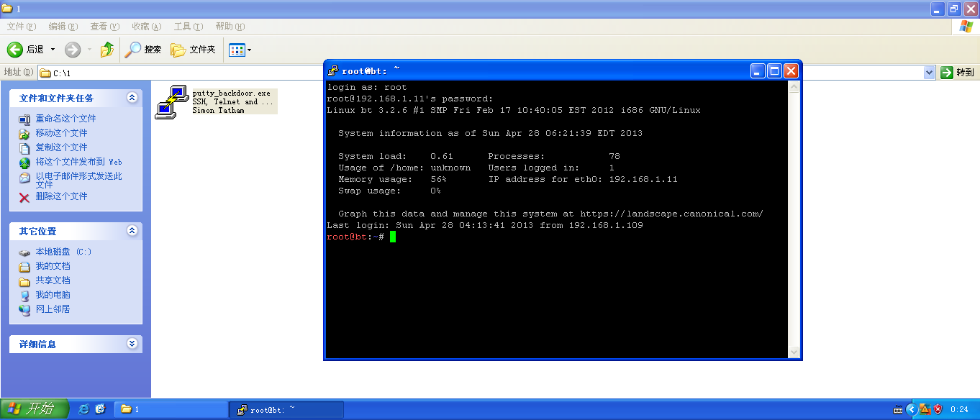The height and width of the screenshot is (420, 980).
Task: Open My Documents (我的文档) link
Action: tap(53, 266)
